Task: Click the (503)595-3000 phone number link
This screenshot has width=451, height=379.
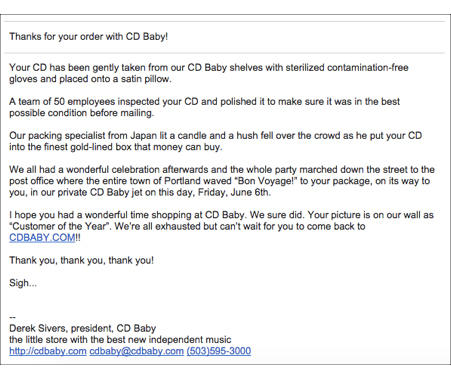Action: [219, 351]
